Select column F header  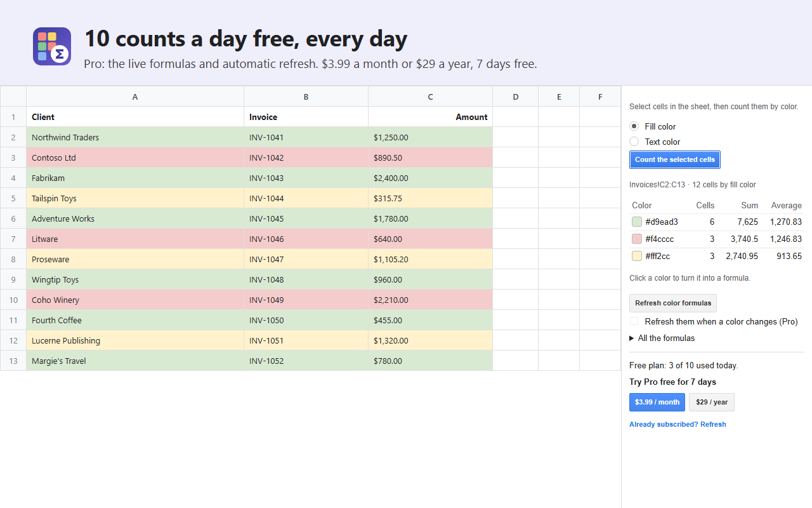[x=600, y=97]
